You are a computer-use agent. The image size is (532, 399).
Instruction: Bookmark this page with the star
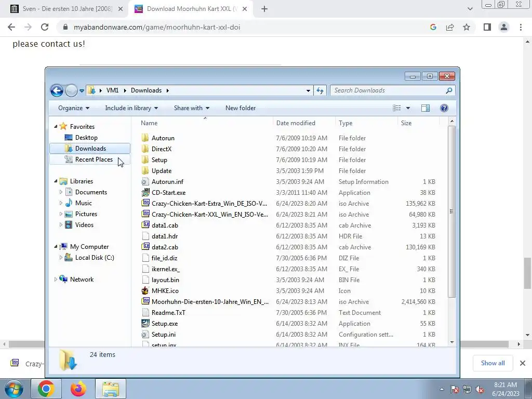click(467, 27)
